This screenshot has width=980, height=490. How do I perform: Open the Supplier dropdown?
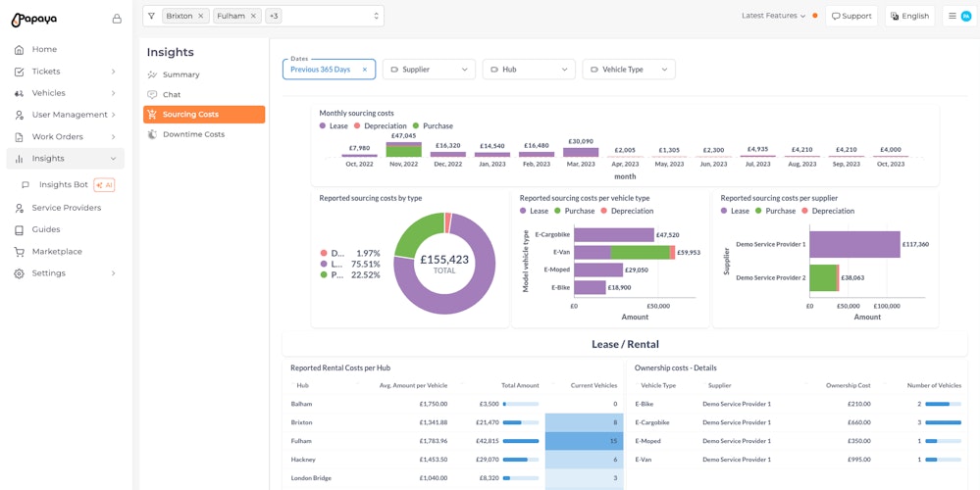click(429, 70)
